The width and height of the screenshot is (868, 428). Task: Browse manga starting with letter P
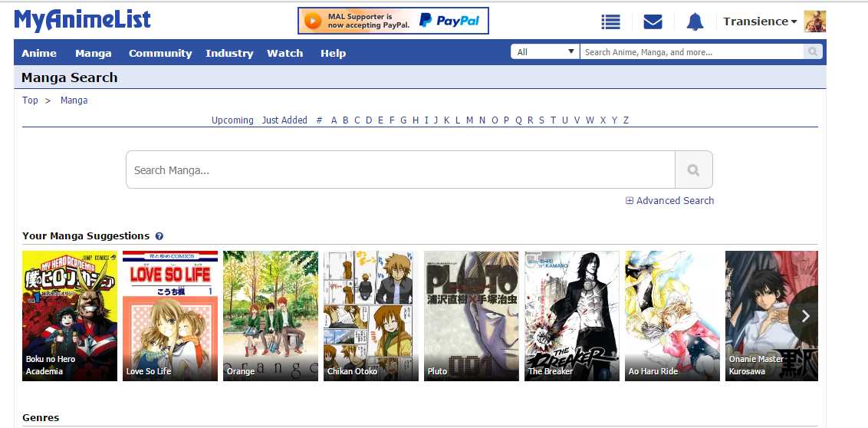pyautogui.click(x=507, y=120)
